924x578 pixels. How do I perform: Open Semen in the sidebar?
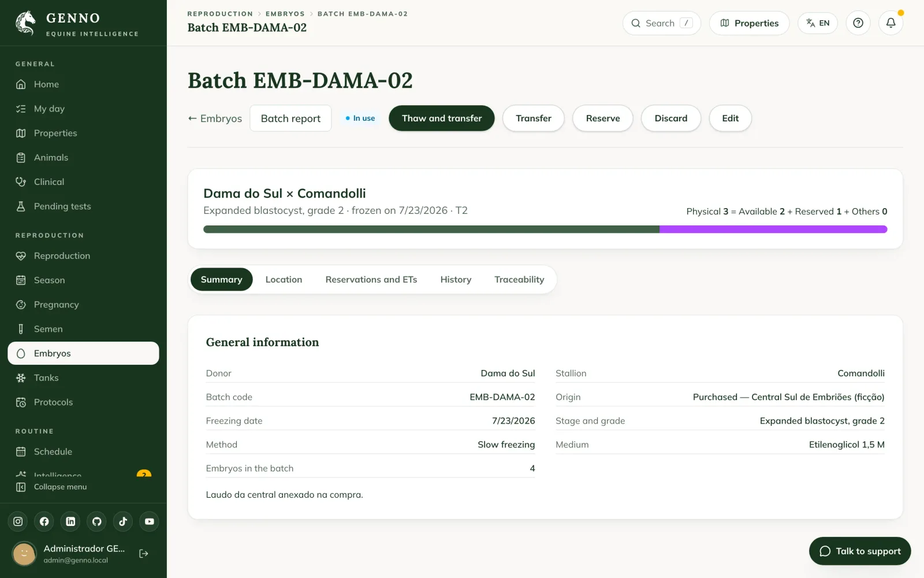click(83, 329)
